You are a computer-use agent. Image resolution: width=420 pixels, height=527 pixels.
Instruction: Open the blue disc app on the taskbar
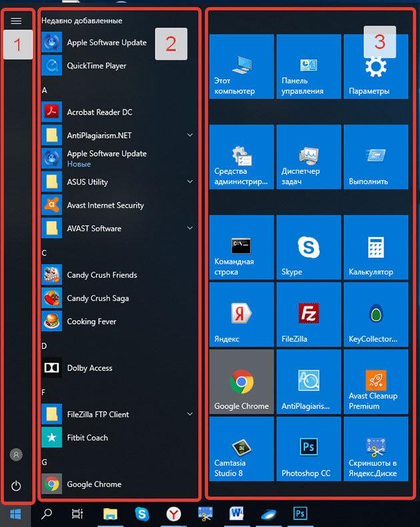click(x=269, y=514)
